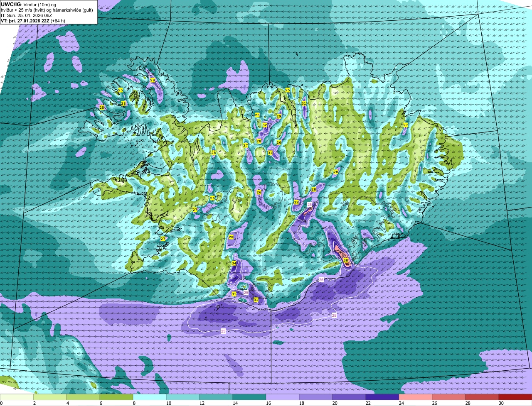Click the yellow '34' peak gust label
The image size is (532, 406).
coord(234,263)
